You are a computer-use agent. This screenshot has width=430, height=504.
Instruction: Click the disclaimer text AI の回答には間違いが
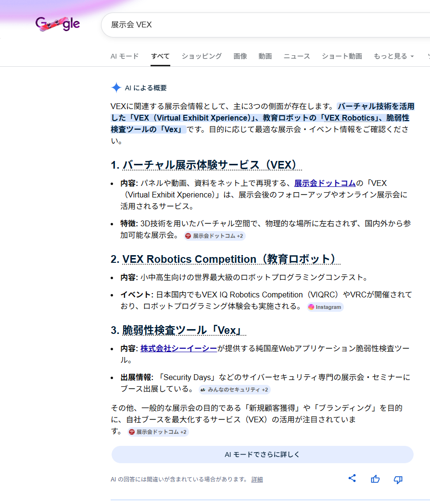pyautogui.click(x=179, y=479)
